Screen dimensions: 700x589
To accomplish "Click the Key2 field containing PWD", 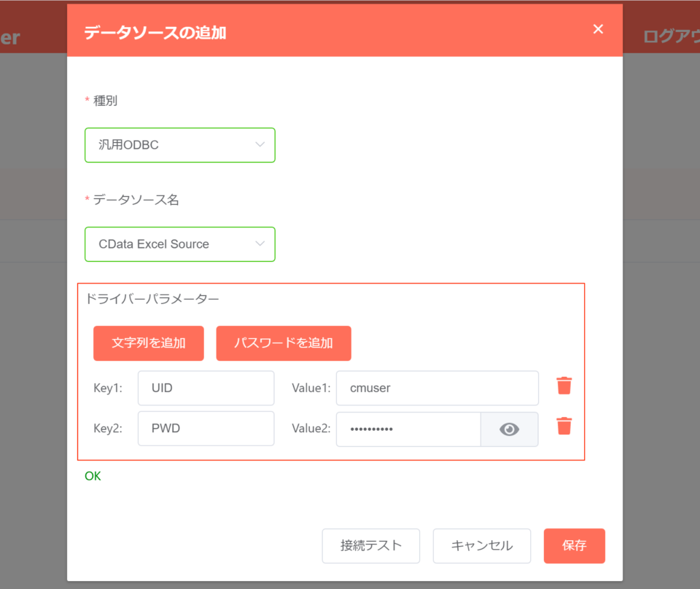I will pos(206,428).
